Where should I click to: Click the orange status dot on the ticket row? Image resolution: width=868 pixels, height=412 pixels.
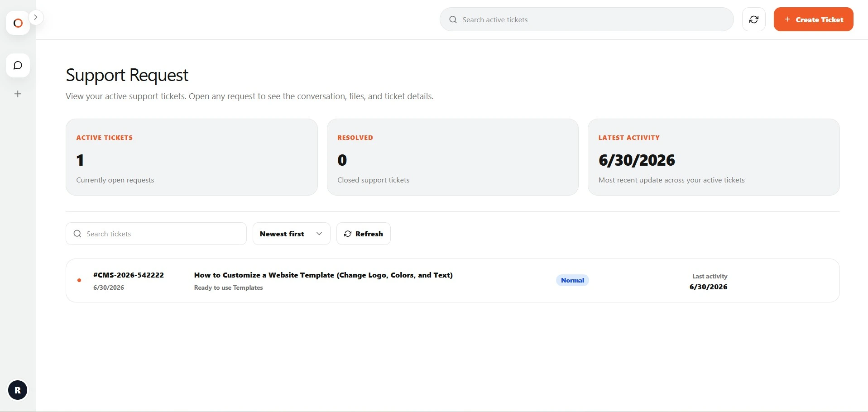click(79, 281)
